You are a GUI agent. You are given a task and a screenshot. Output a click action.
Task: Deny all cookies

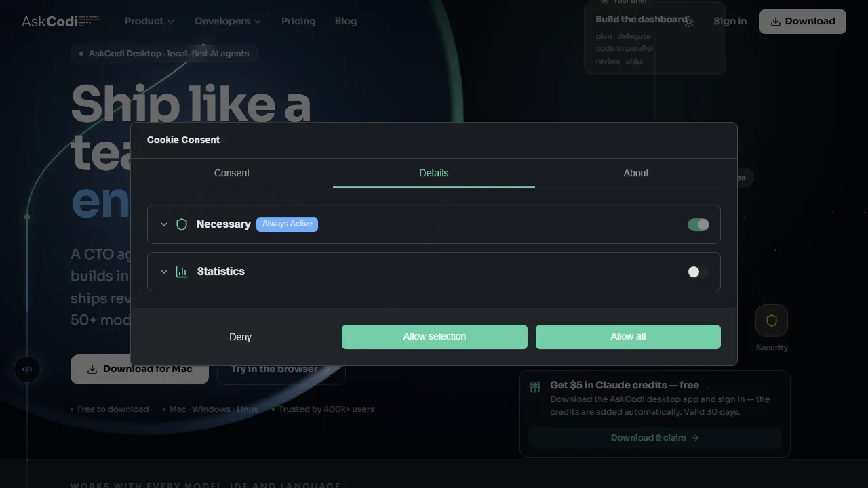240,337
